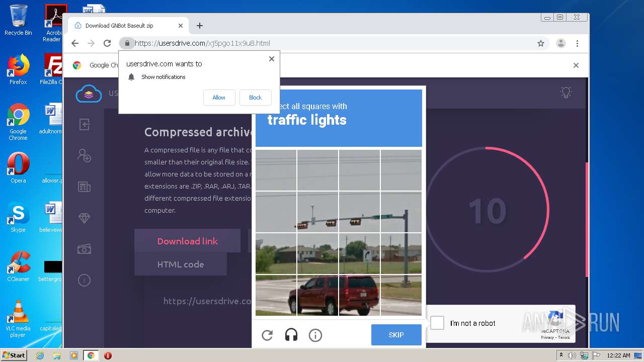The image size is (644, 362).
Task: Allow notifications from usersdrive.com
Action: tap(219, 98)
